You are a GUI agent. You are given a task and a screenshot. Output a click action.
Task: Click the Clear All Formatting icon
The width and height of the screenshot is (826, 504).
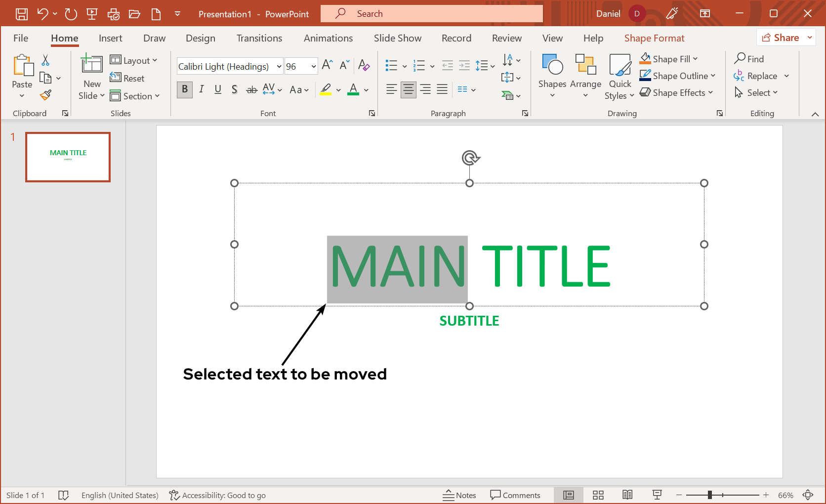pos(364,65)
